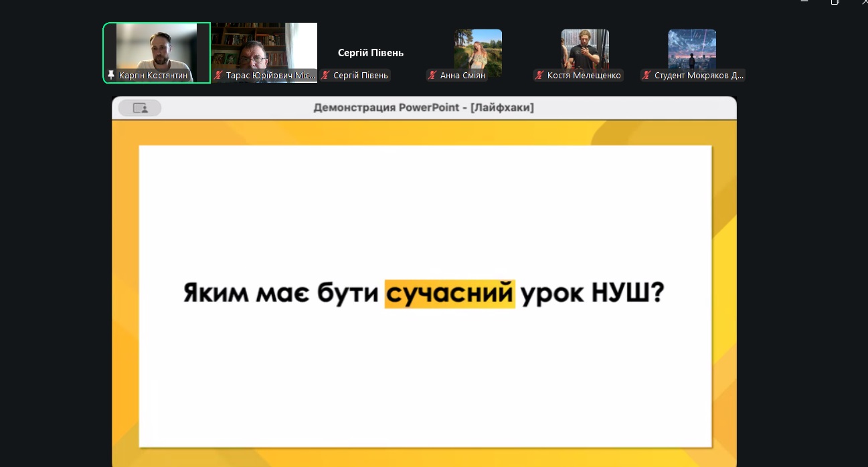This screenshot has height=467, width=868.
Task: Select Каргін Костянтин's active speaker video tile
Action: 157,47
